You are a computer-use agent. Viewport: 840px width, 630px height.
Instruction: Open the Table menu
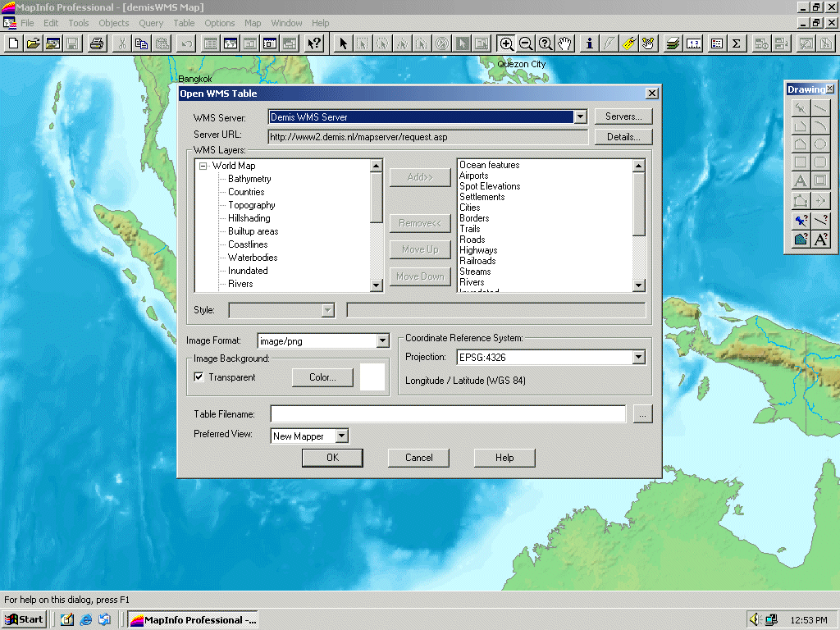[x=184, y=23]
